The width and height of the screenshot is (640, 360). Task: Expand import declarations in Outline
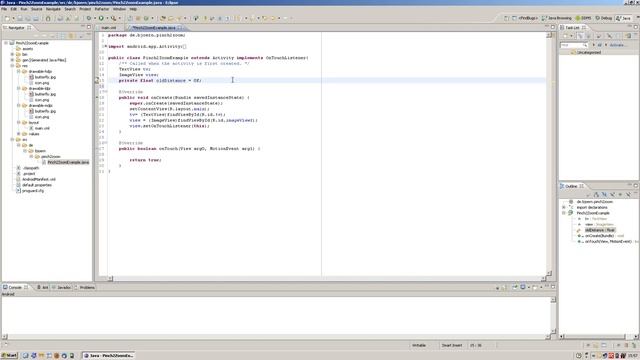[x=564, y=207]
